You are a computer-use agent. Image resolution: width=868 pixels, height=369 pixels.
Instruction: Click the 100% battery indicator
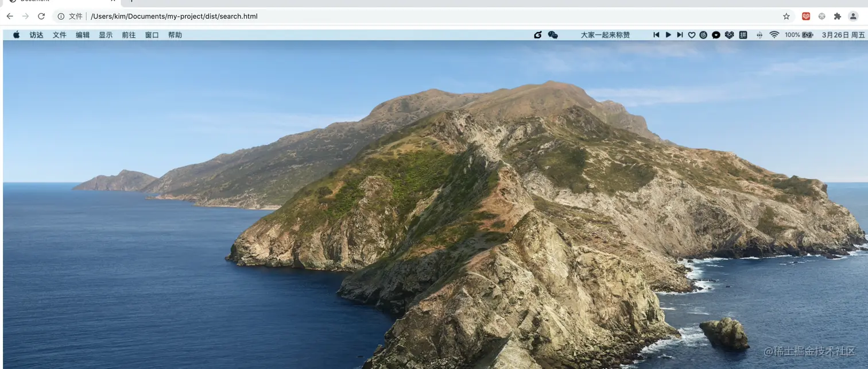[x=799, y=35]
